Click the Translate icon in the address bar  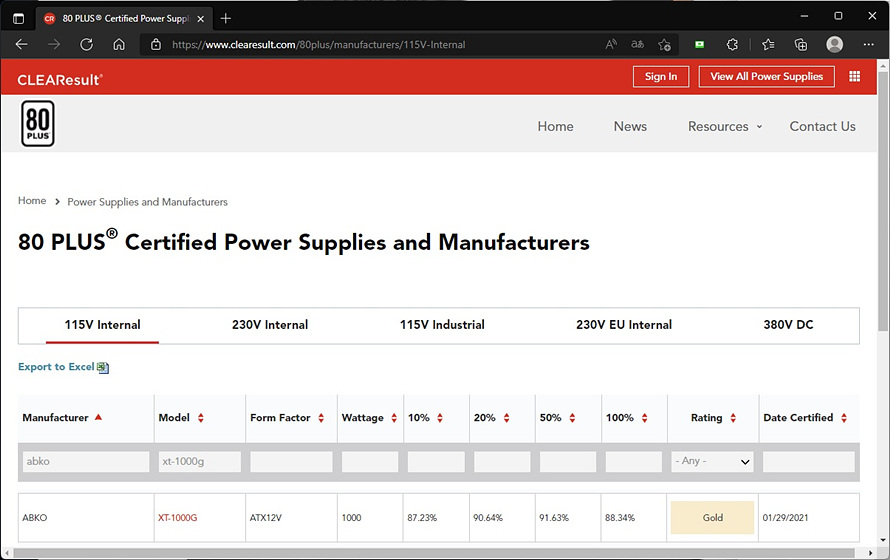(x=637, y=44)
